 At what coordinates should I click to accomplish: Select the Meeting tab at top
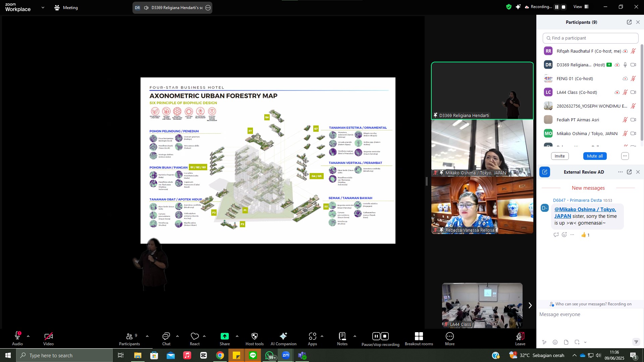click(x=66, y=7)
